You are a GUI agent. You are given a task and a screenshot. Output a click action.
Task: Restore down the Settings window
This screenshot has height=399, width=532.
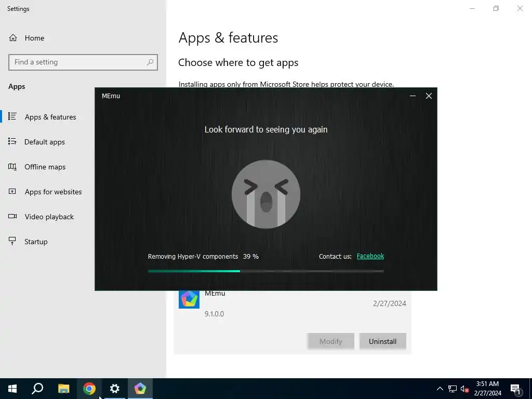[496, 8]
